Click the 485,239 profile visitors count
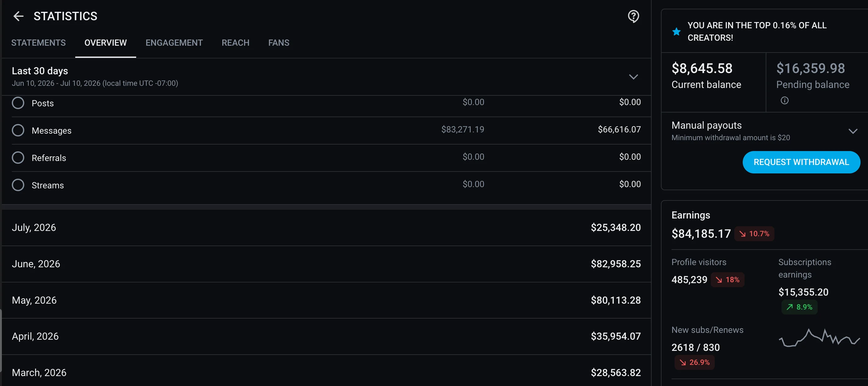Image resolution: width=868 pixels, height=386 pixels. [x=689, y=280]
